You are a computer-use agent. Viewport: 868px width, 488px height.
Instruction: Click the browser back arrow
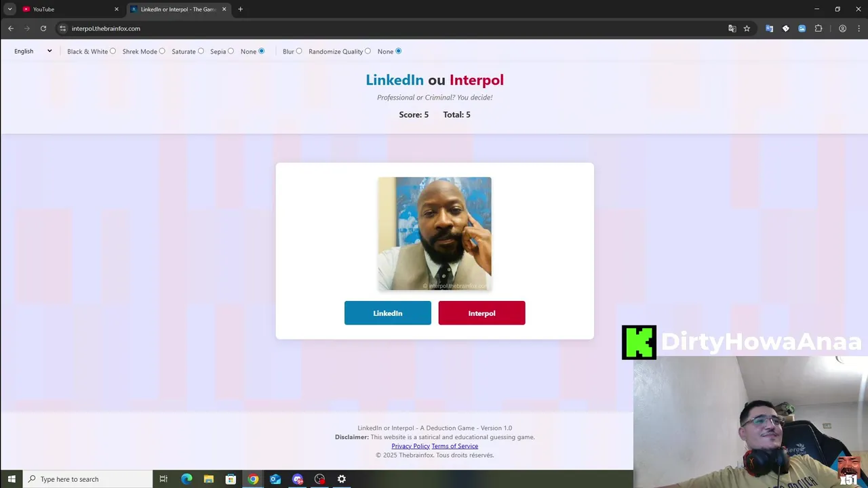[11, 28]
